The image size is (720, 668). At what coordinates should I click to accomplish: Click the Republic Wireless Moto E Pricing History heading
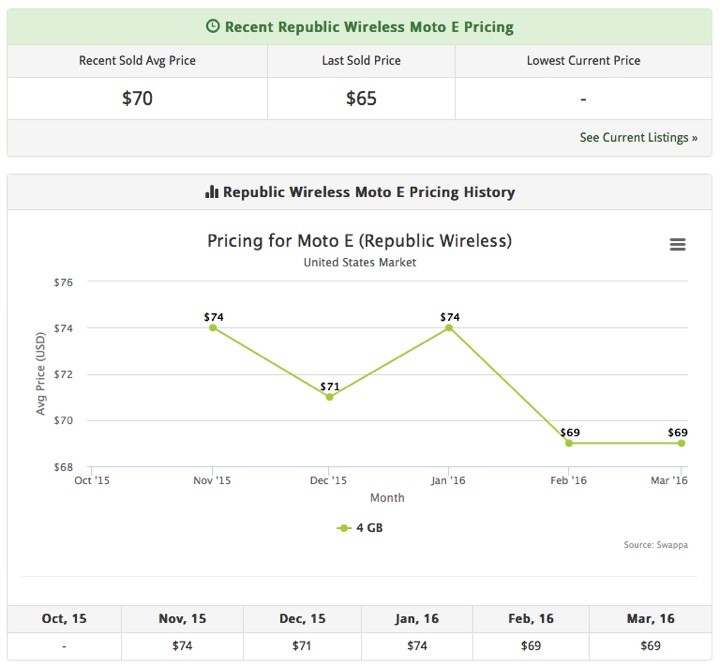[x=369, y=192]
